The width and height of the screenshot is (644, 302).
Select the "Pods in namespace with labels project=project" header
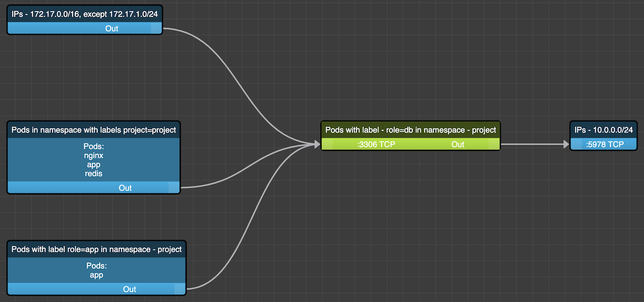click(93, 130)
